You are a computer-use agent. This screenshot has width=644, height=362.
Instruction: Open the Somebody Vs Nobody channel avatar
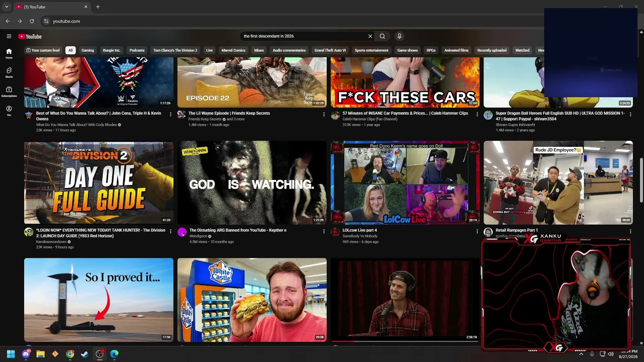click(x=335, y=232)
